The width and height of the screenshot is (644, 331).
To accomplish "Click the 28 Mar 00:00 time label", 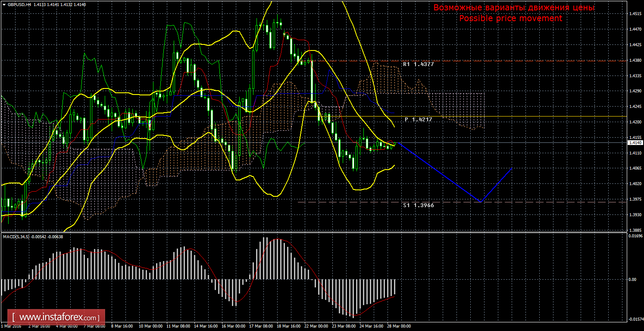I will 400,327.
